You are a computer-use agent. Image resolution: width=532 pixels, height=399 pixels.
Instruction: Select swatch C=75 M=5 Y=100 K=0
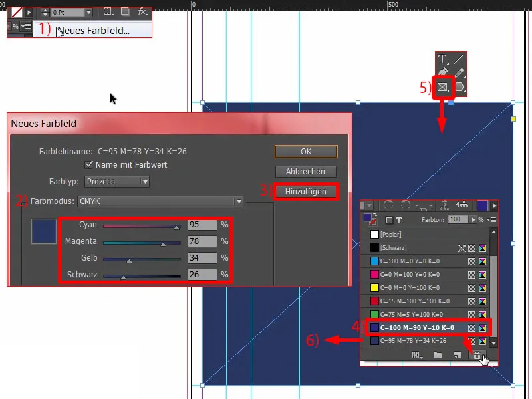click(425, 314)
